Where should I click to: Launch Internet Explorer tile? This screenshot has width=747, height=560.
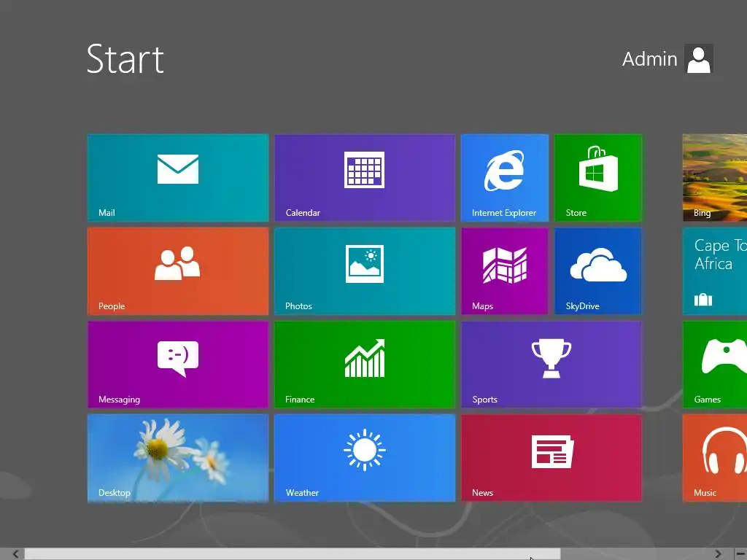point(505,178)
